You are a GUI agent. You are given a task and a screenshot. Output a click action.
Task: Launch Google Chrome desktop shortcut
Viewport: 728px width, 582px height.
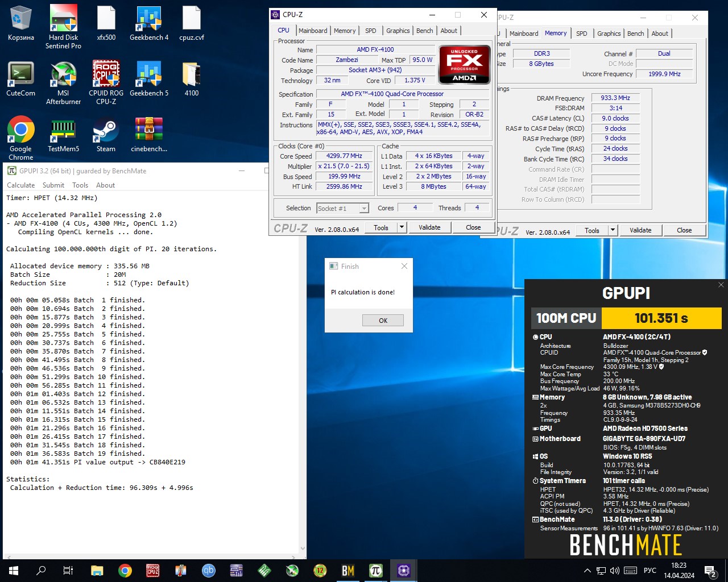pyautogui.click(x=21, y=139)
